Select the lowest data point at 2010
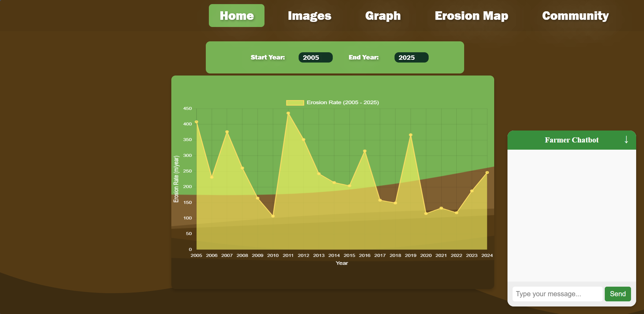This screenshot has height=314, width=644. coord(273,216)
